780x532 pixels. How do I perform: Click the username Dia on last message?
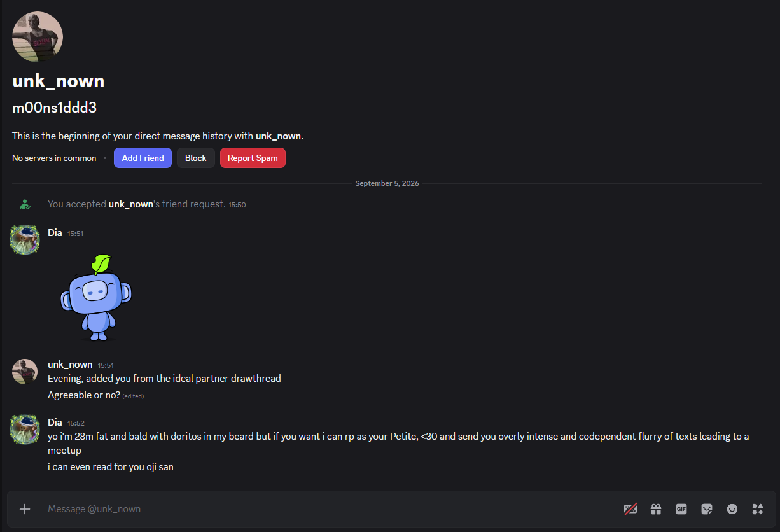click(x=55, y=423)
